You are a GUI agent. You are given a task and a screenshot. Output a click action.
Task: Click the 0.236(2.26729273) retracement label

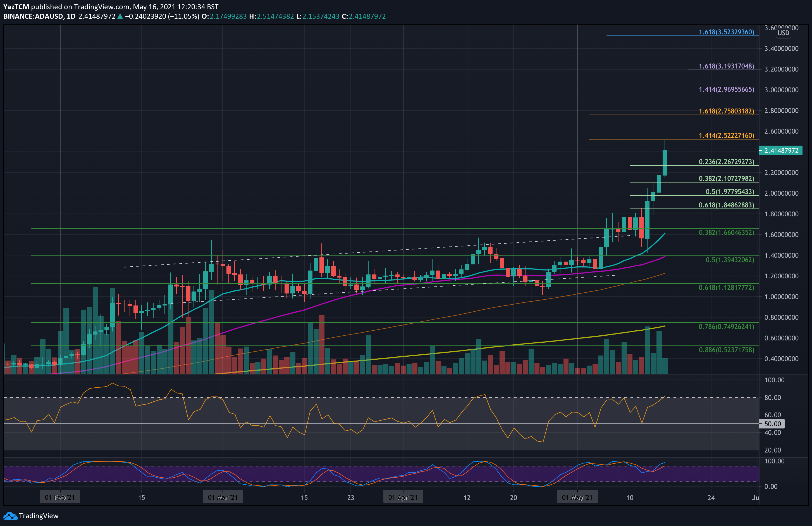[x=726, y=162]
